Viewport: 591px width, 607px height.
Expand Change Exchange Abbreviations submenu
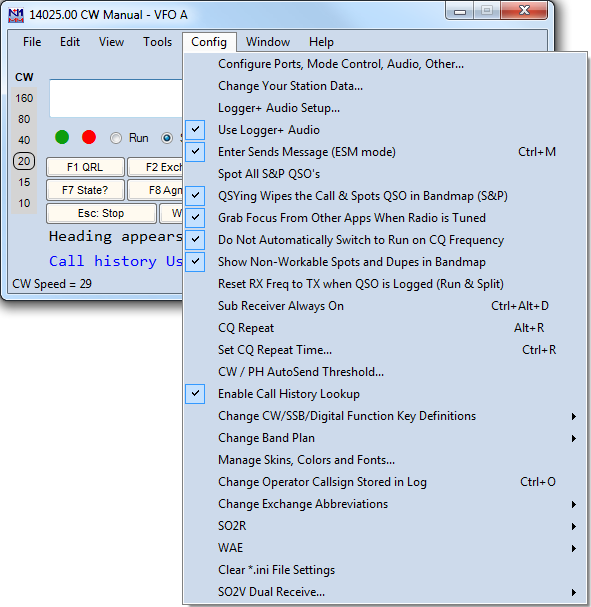pos(385,504)
